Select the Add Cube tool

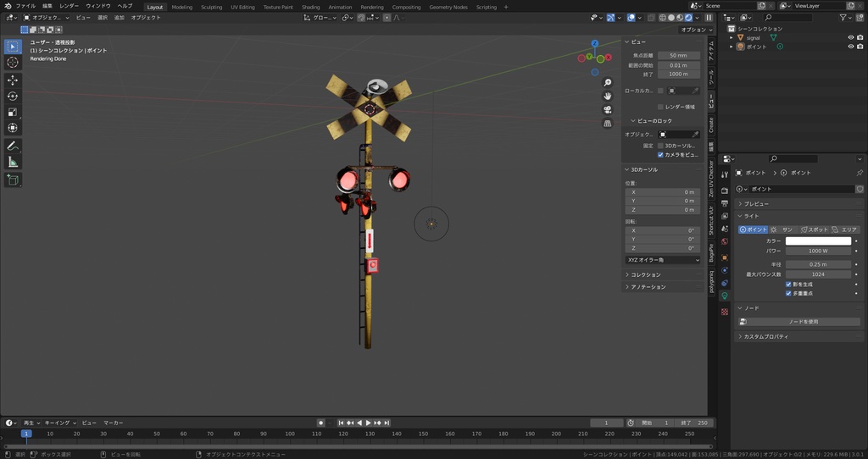13,180
